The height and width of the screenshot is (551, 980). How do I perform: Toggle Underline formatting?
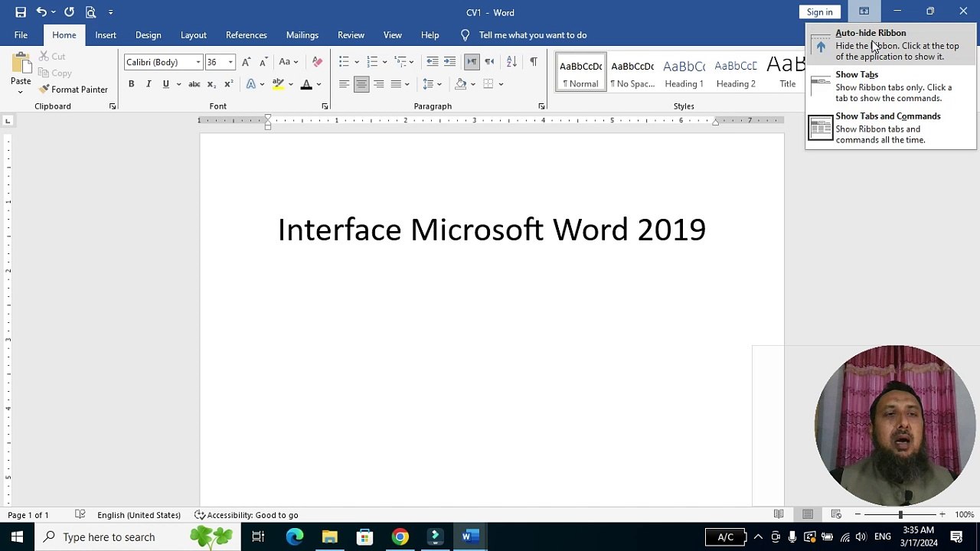[165, 84]
